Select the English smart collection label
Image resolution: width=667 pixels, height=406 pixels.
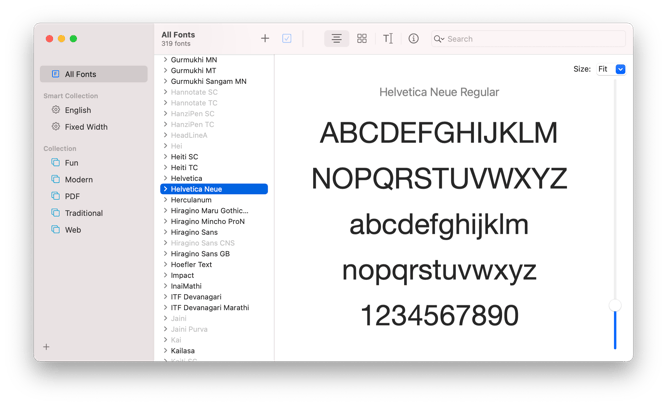(x=78, y=110)
